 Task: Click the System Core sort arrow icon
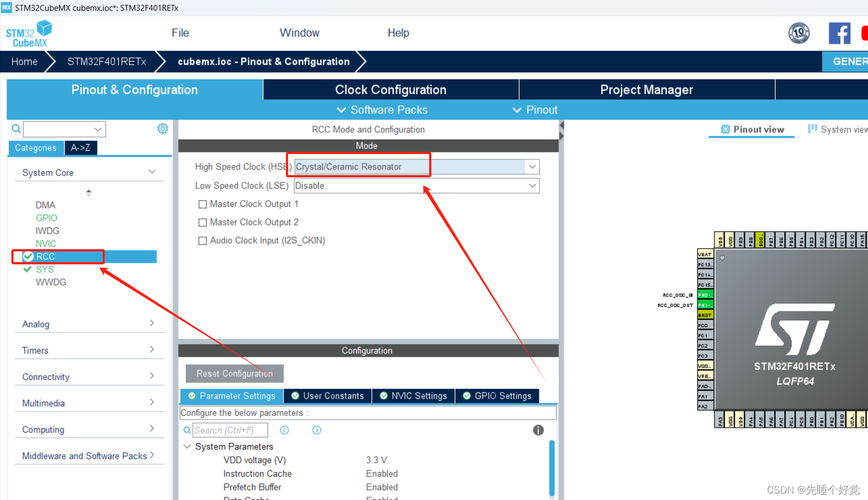pos(89,192)
